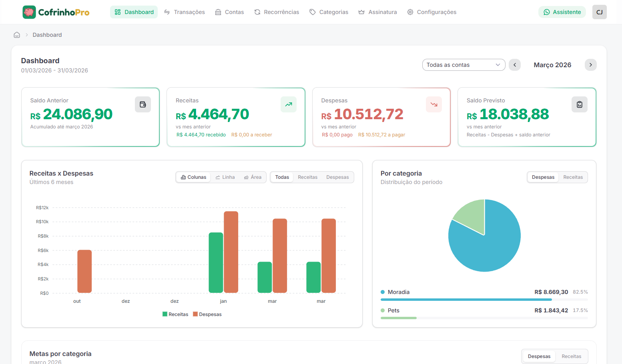This screenshot has height=364, width=622.
Task: Open Categorias section
Action: click(x=329, y=12)
